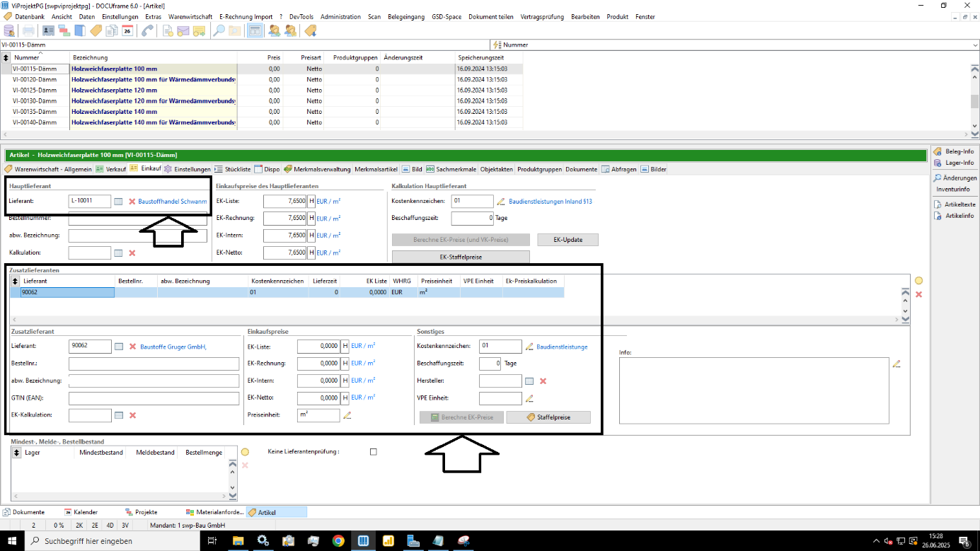
Task: Click the EK-Update button
Action: (567, 240)
